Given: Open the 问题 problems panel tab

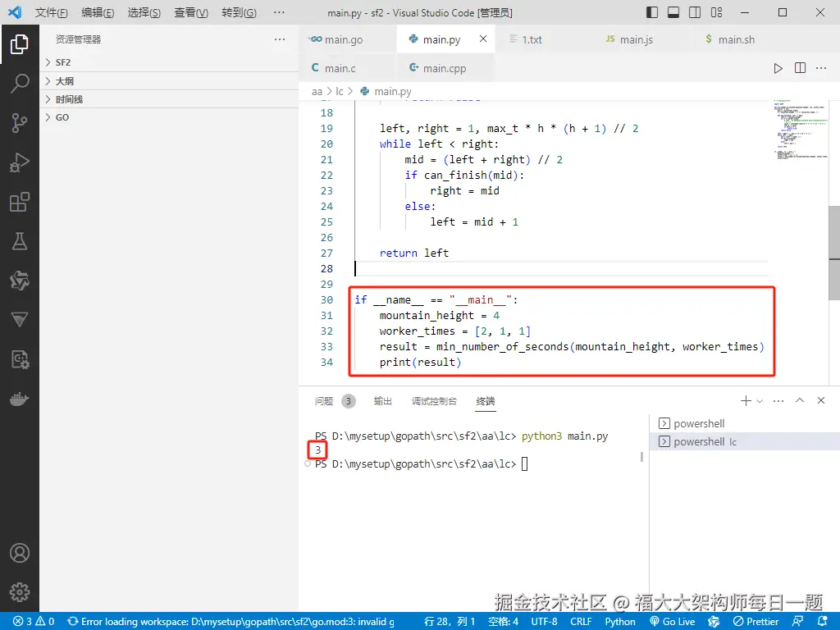Looking at the screenshot, I should click(335, 400).
